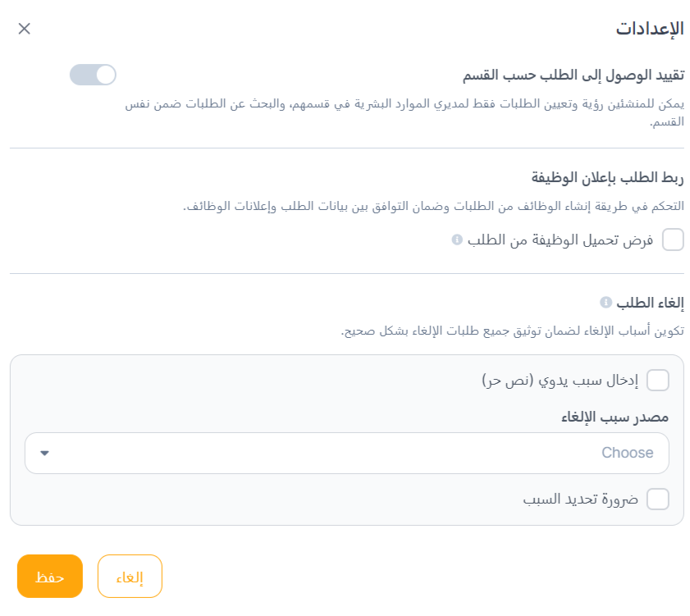Viewport: 690px width, 616px height.
Task: Click the إدخال سبب يدوي label text
Action: point(560,381)
